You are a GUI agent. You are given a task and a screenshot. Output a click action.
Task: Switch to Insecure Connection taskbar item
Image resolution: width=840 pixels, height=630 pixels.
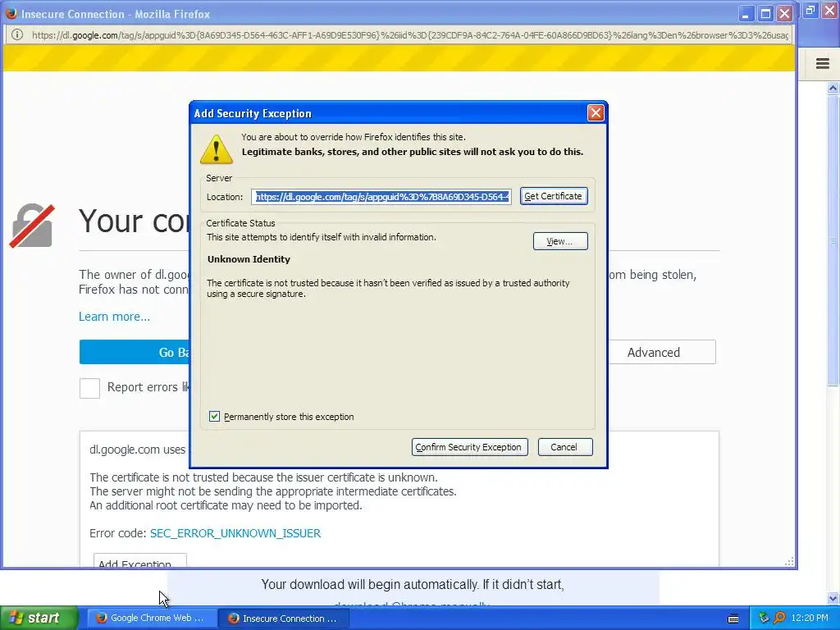(x=284, y=619)
